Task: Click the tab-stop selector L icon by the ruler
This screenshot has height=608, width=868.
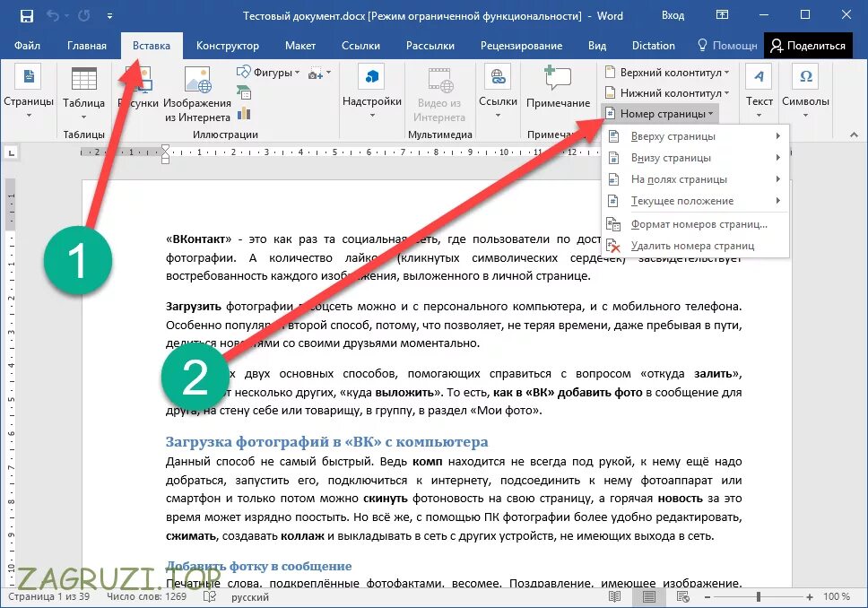Action: point(12,152)
